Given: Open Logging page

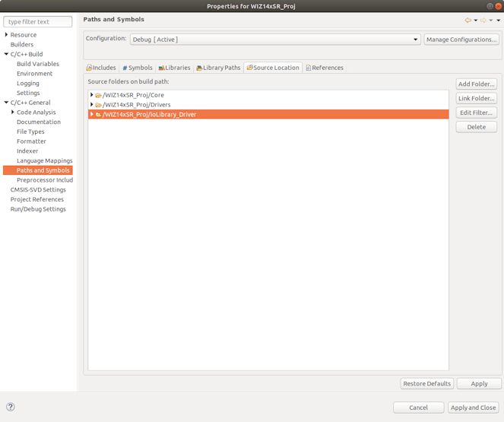Looking at the screenshot, I should click(x=28, y=83).
